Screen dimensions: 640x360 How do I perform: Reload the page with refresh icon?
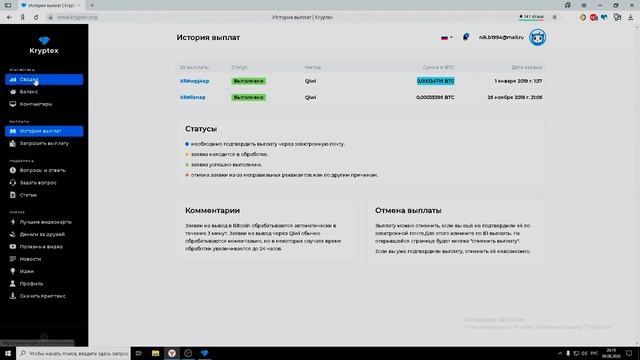point(36,17)
